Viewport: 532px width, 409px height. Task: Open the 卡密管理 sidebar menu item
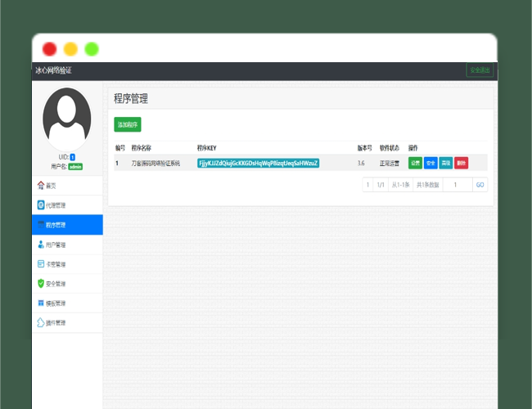coord(67,264)
